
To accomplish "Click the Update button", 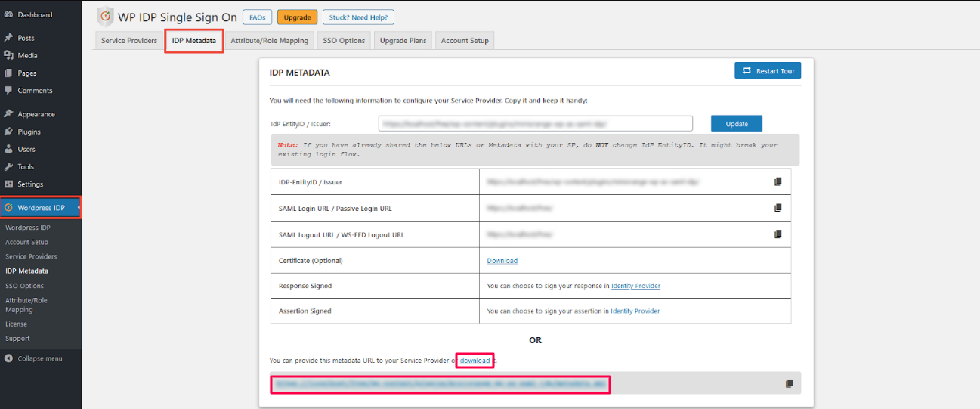I will 737,124.
